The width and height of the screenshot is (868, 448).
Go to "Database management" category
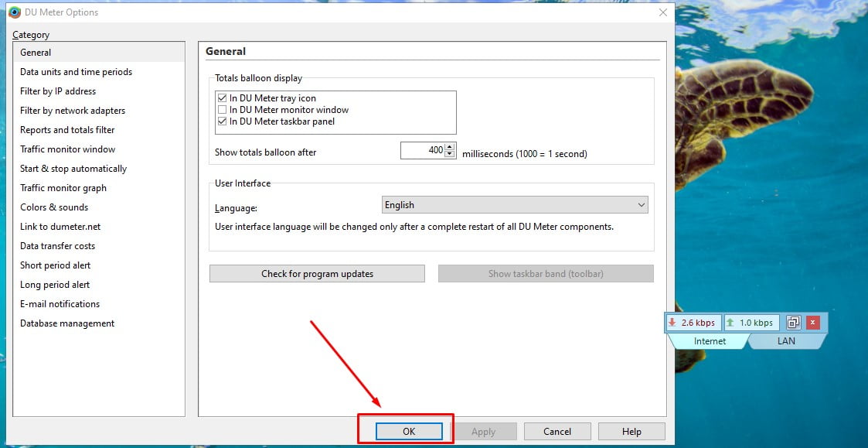99,323
